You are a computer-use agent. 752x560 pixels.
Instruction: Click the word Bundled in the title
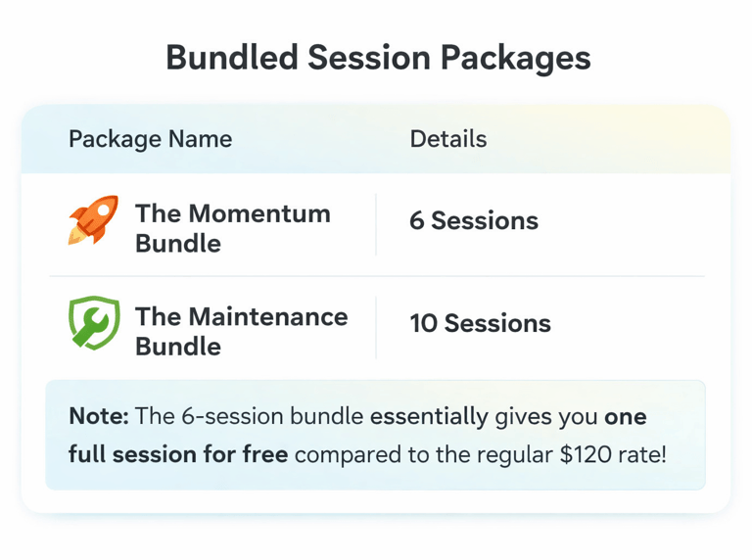[229, 58]
